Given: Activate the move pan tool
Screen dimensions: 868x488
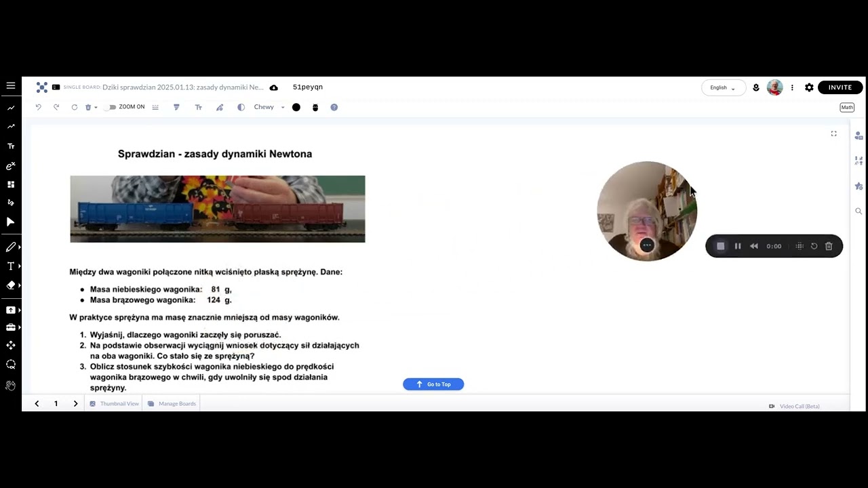Looking at the screenshot, I should click(x=11, y=346).
